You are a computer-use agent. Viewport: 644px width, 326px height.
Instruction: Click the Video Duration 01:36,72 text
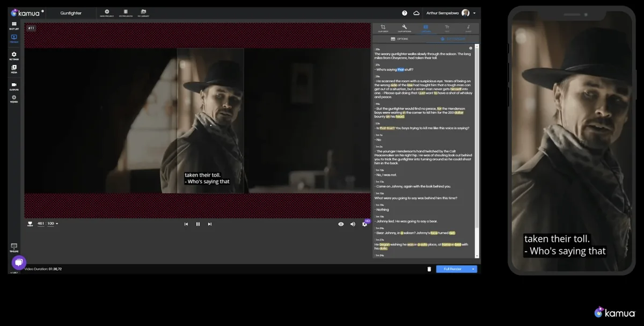43,269
